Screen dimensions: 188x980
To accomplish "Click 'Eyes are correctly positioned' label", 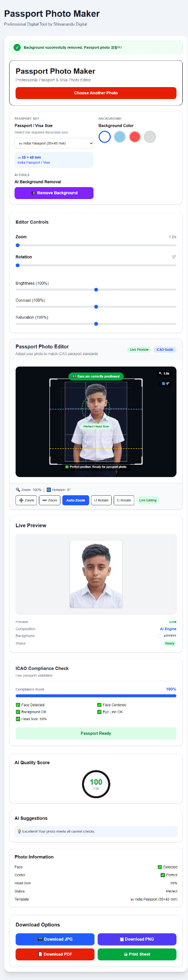I will (x=96, y=377).
